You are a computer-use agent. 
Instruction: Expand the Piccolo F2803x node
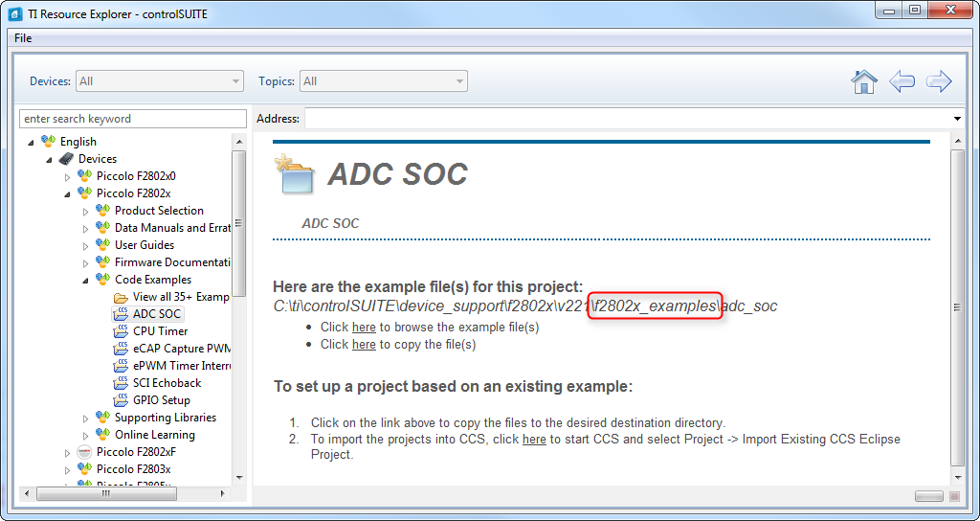[68, 469]
